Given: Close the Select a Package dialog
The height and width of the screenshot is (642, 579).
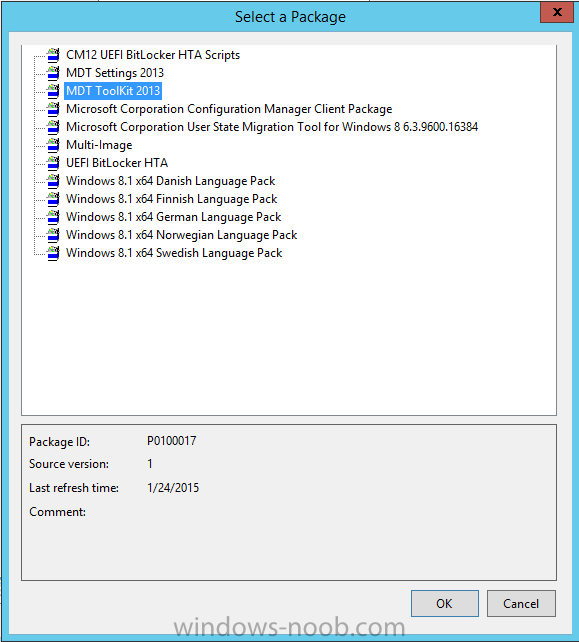Looking at the screenshot, I should click(556, 12).
